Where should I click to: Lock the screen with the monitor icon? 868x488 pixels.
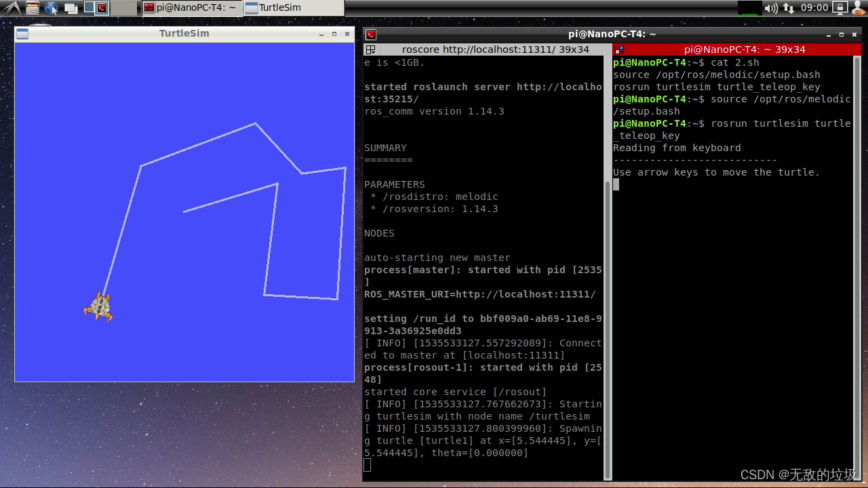point(840,8)
